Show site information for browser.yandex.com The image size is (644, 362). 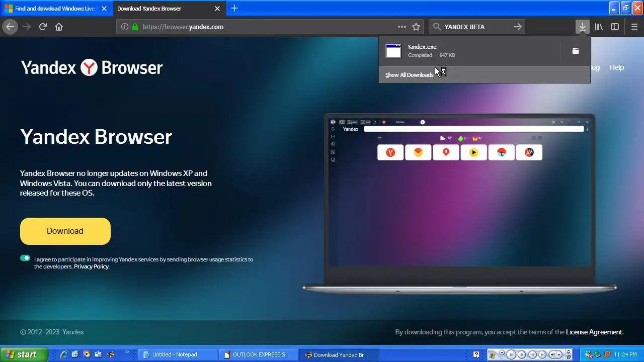click(124, 27)
